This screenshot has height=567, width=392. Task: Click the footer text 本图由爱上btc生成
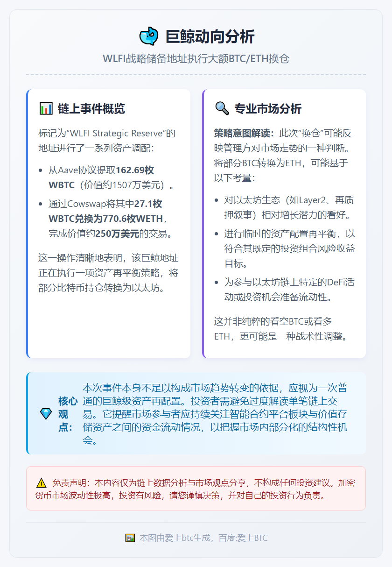tap(204, 538)
